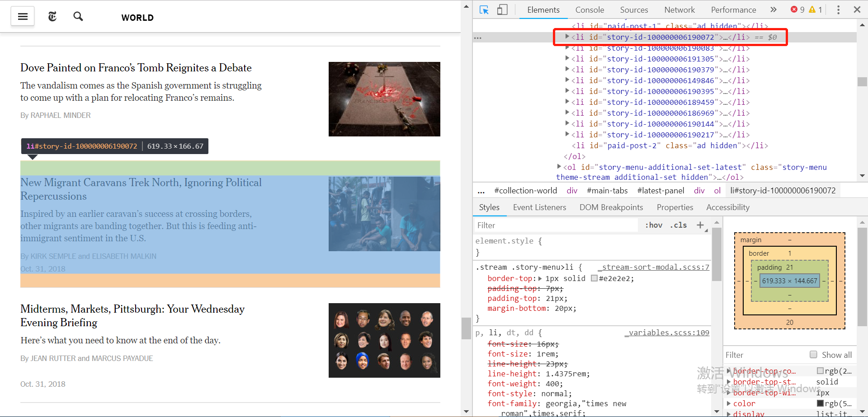Image resolution: width=868 pixels, height=417 pixels.
Task: Open the DevTools three-dot customization menu
Action: coord(839,9)
